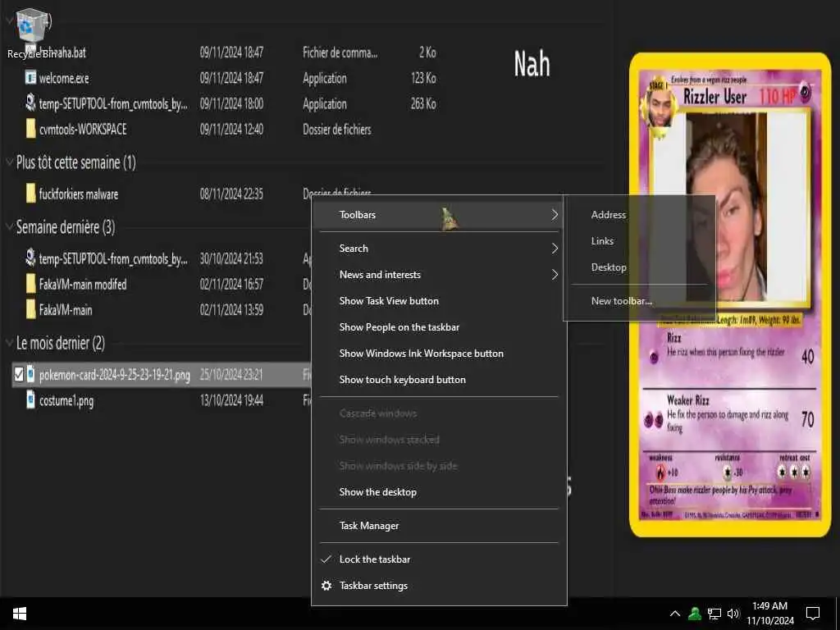This screenshot has width=840, height=630.
Task: Click pokemon-card png file icon
Action: click(30, 374)
